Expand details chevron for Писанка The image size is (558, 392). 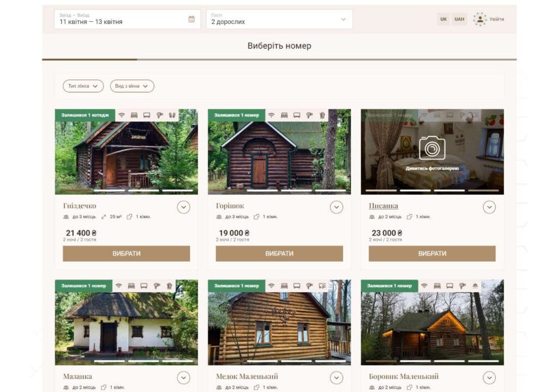[489, 207]
